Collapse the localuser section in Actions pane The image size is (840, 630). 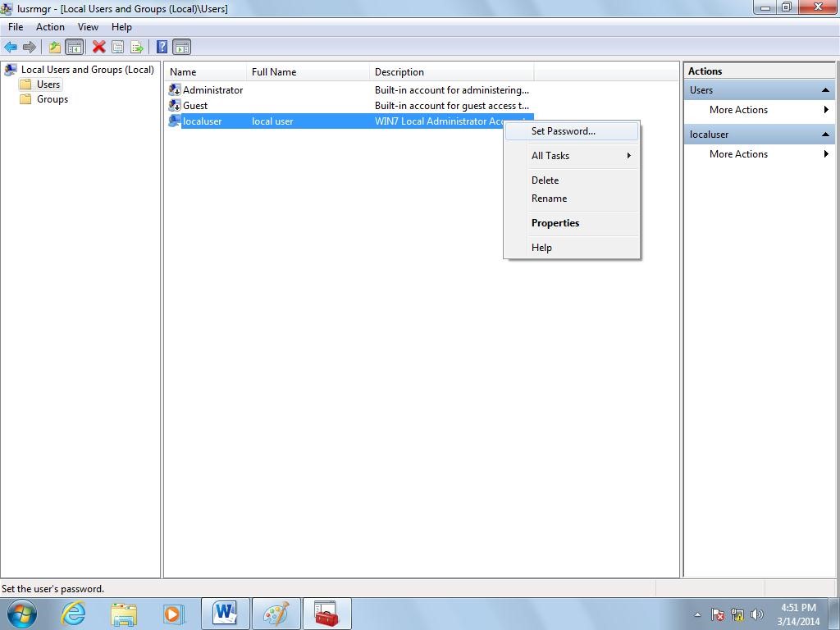825,135
